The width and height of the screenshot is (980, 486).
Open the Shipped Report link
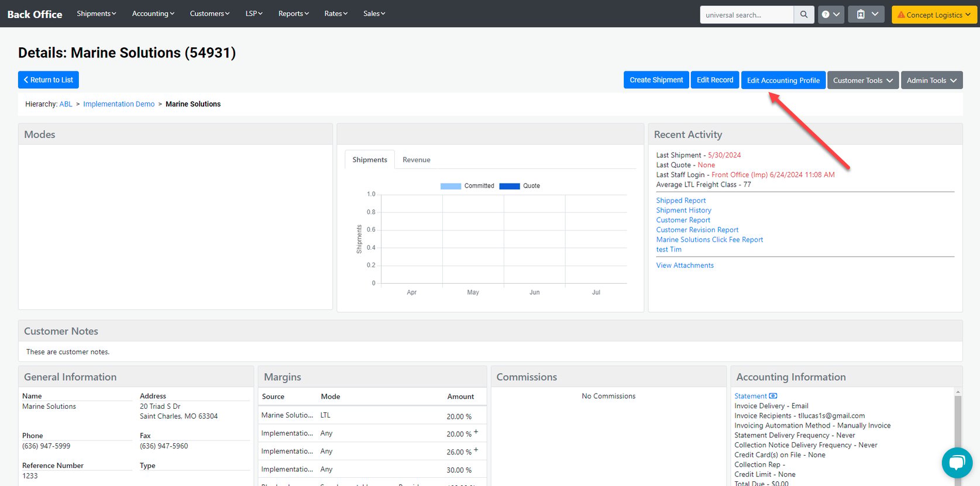tap(680, 200)
